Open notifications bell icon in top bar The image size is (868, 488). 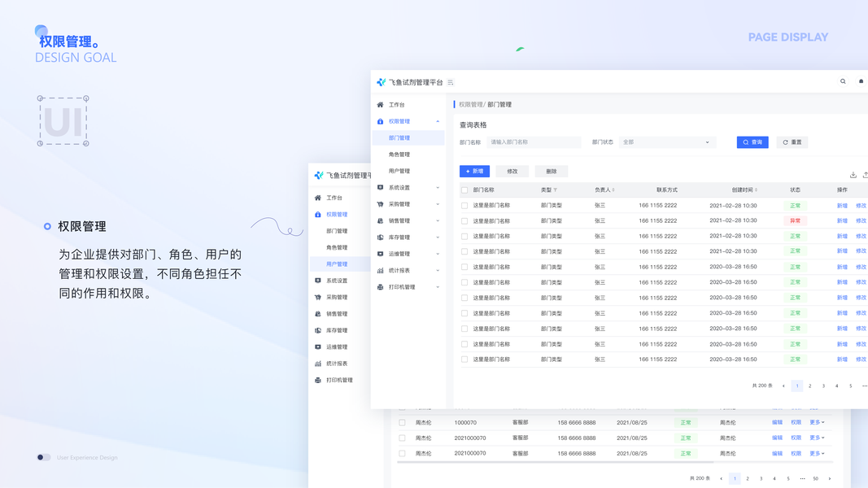pyautogui.click(x=861, y=81)
